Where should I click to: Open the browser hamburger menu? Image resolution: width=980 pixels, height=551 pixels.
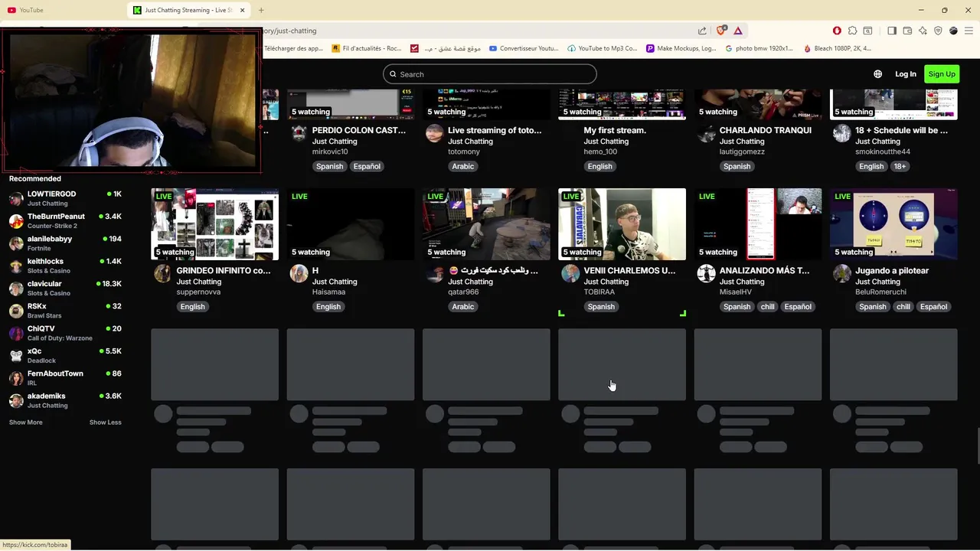coord(969,31)
